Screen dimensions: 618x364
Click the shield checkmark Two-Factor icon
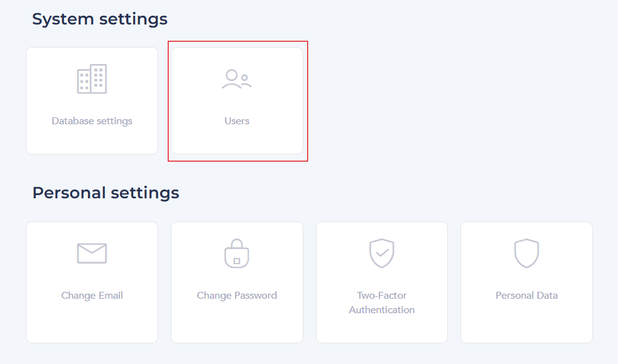(381, 254)
